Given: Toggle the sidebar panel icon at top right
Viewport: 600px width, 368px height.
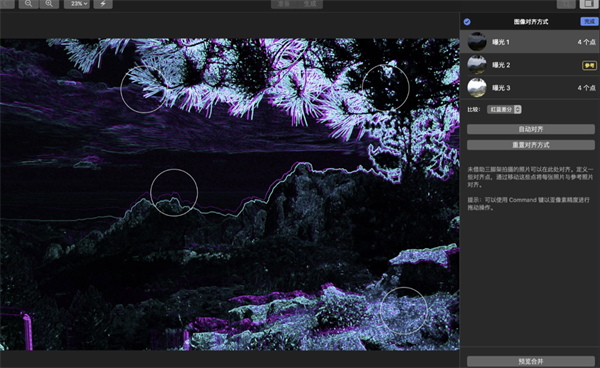Looking at the screenshot, I should tap(589, 4).
